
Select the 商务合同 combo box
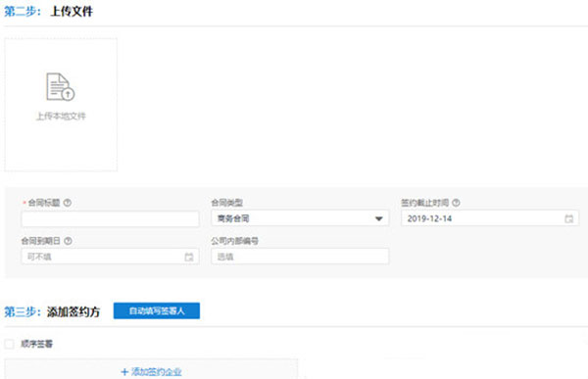(x=300, y=218)
